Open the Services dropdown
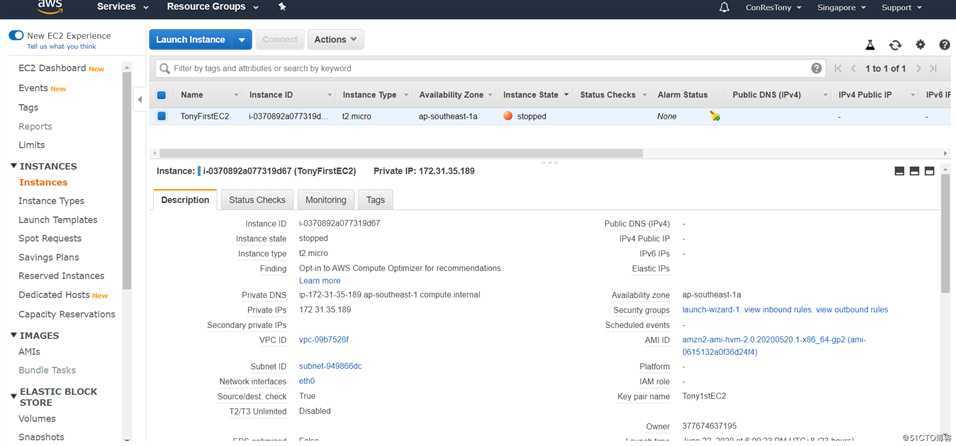 [123, 7]
